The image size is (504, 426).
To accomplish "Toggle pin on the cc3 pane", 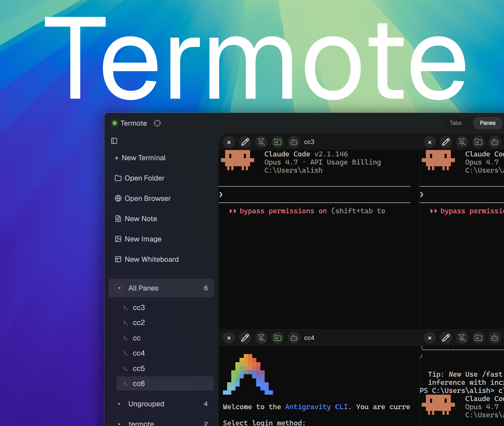I will click(261, 142).
